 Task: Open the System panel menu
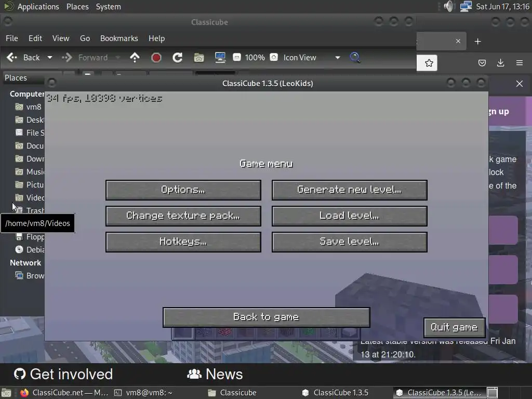point(108,6)
